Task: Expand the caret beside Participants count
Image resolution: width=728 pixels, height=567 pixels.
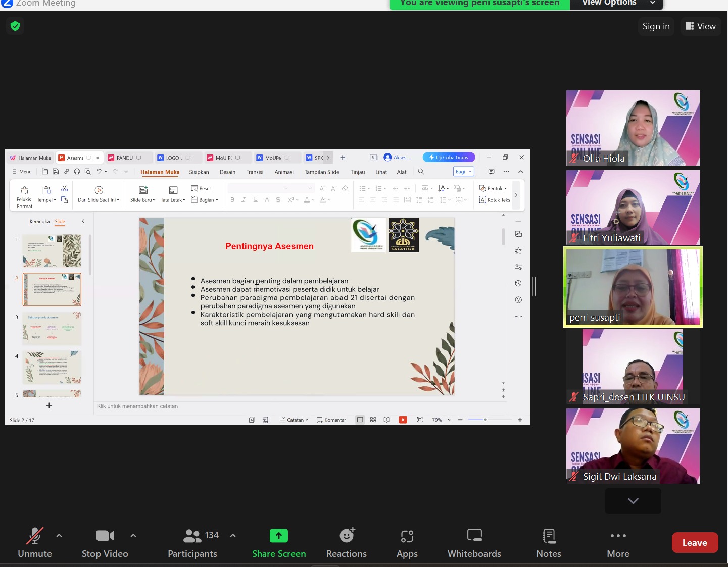Action: click(233, 535)
